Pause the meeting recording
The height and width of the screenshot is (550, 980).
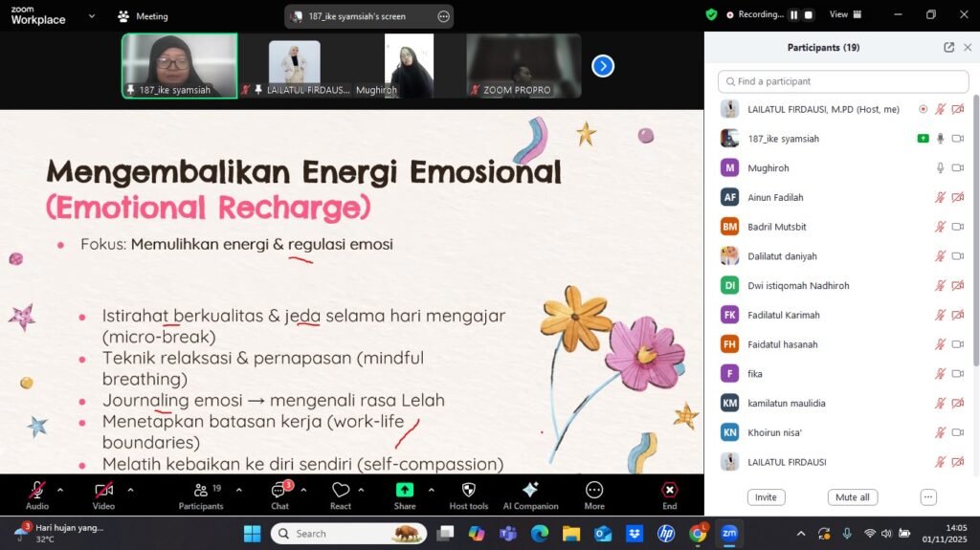pos(793,14)
